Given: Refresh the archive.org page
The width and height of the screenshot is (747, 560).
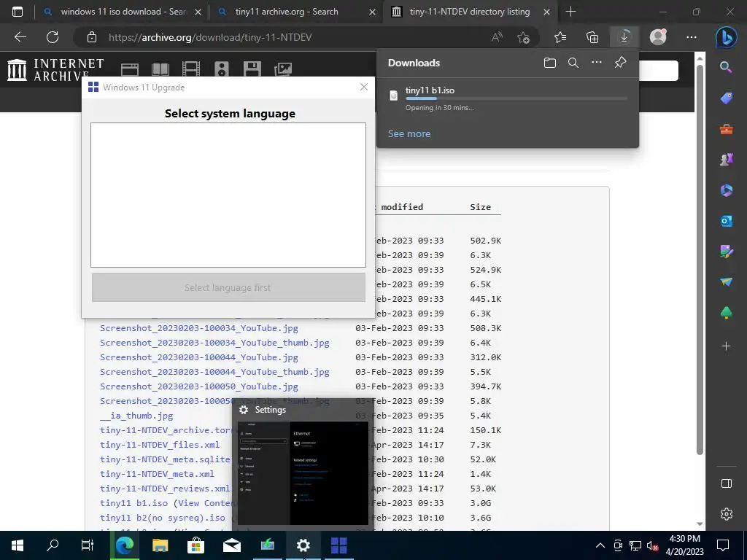Looking at the screenshot, I should (x=53, y=37).
